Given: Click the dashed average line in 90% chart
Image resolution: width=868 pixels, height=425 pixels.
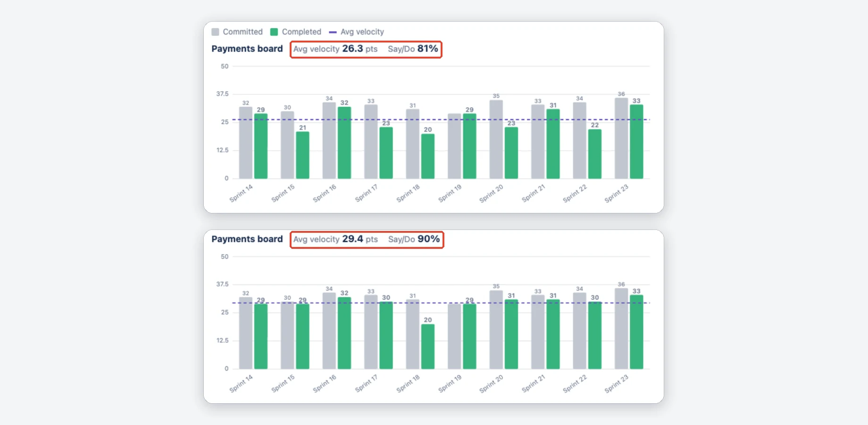Looking at the screenshot, I should [x=441, y=303].
